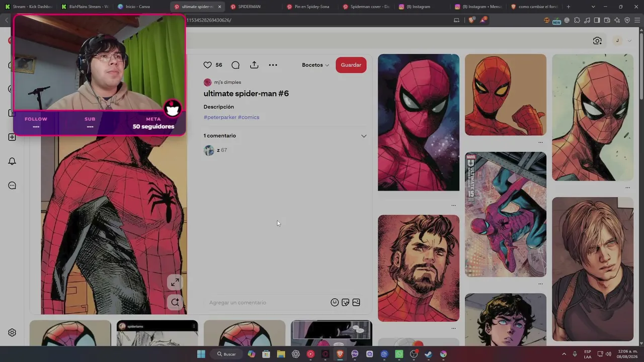Switch to the como cambiar el fondo tab
644x362 pixels.
[x=535, y=7]
